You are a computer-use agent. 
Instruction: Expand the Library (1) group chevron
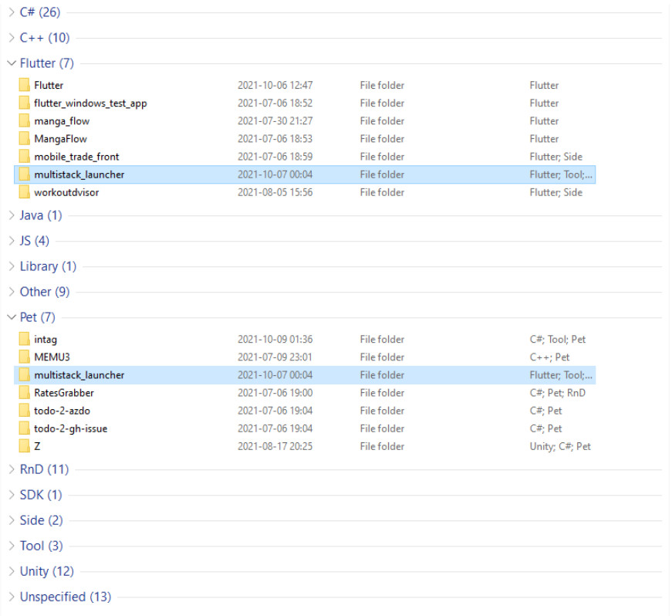click(12, 266)
